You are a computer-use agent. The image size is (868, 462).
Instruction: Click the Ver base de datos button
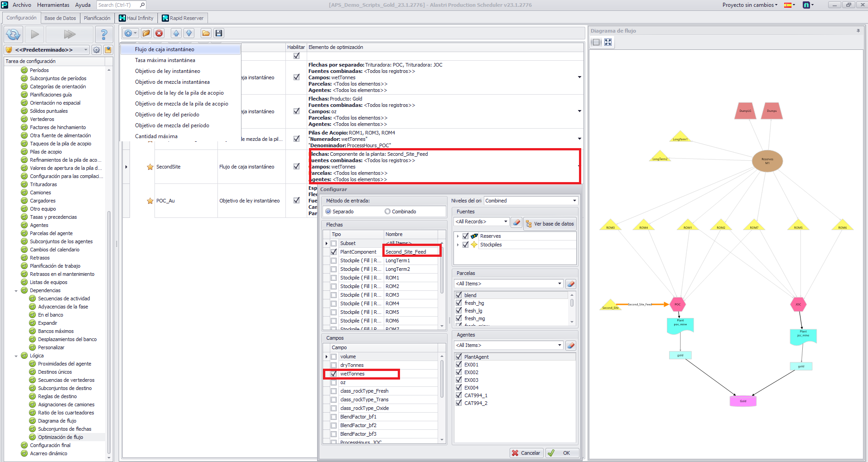pos(550,224)
